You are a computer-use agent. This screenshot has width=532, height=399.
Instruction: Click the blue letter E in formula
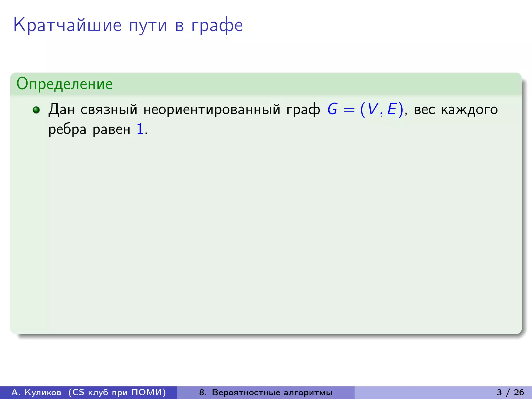392,109
